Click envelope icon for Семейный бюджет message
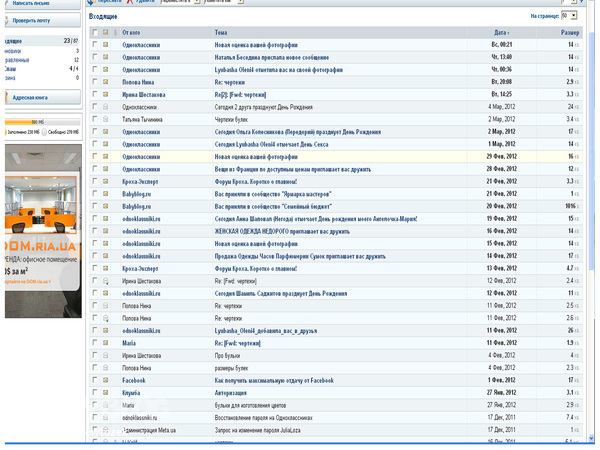This screenshot has height=450, width=600. click(x=106, y=206)
